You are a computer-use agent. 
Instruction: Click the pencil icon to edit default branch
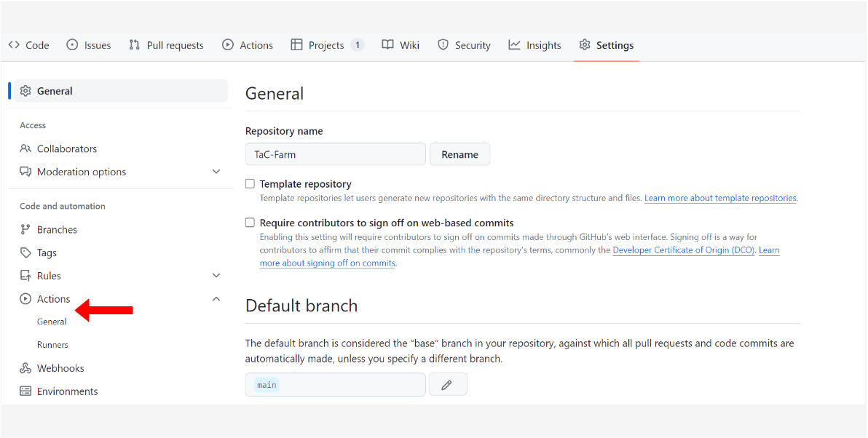pos(447,385)
